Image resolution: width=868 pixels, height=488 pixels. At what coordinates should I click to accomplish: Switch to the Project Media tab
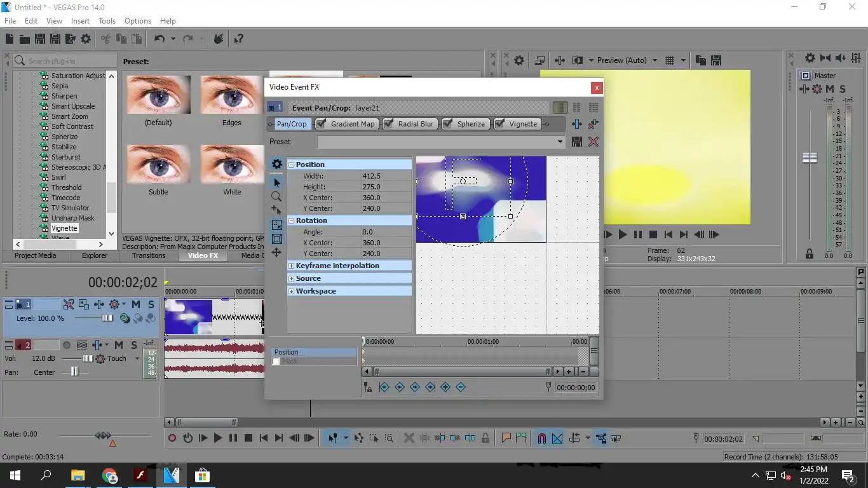[x=36, y=255]
